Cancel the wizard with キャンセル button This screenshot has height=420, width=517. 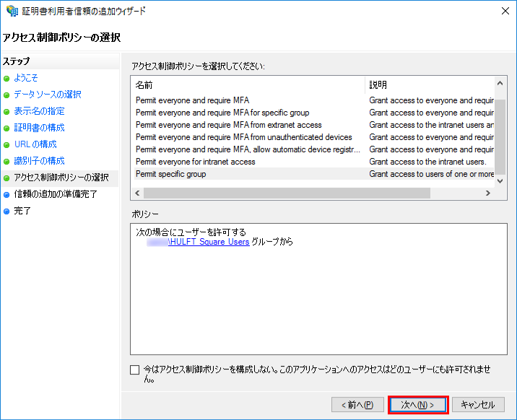pyautogui.click(x=478, y=405)
